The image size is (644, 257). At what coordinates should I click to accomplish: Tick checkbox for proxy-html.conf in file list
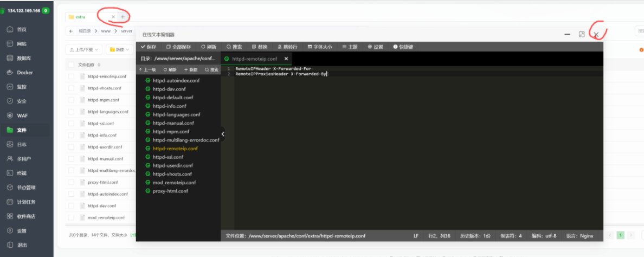point(72,182)
